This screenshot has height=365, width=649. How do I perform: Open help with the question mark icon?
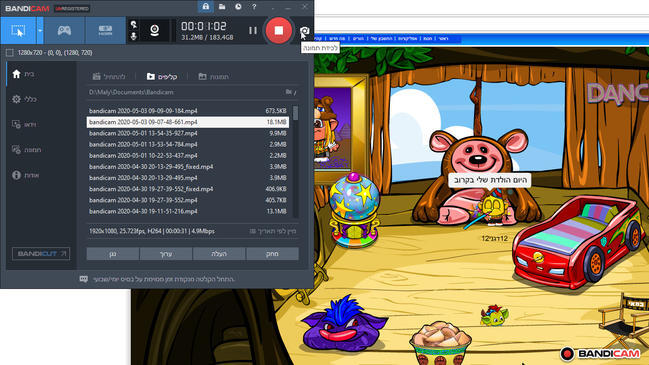point(254,7)
